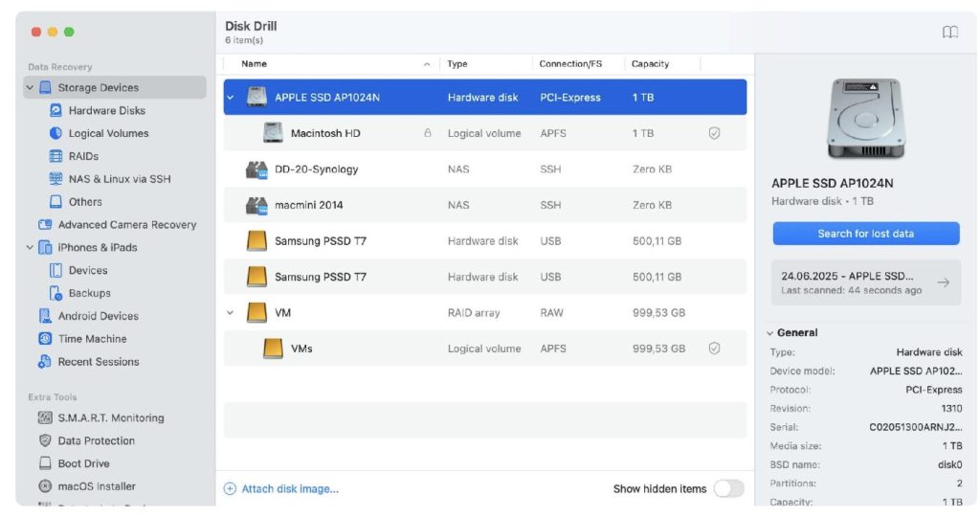This screenshot has width=980, height=518.
Task: Collapse the General details section
Action: 770,333
